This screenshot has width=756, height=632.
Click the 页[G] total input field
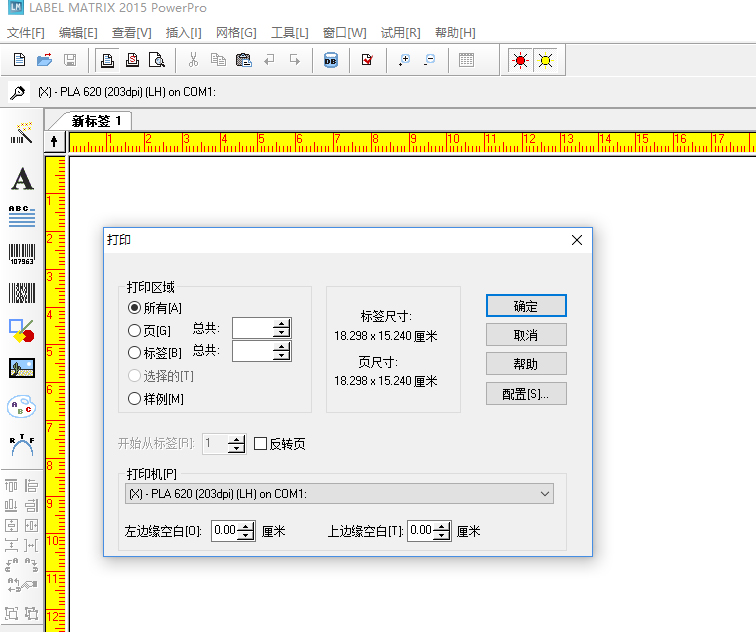click(253, 328)
